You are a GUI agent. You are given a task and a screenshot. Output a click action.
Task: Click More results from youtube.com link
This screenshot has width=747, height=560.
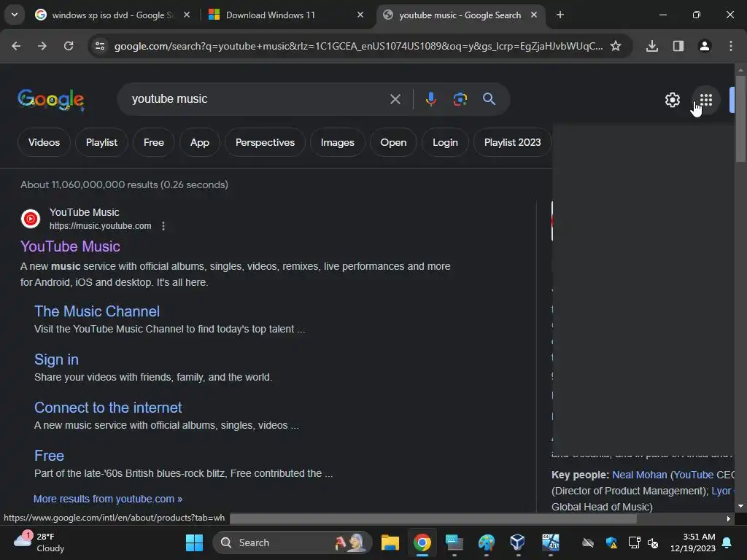pyautogui.click(x=108, y=499)
